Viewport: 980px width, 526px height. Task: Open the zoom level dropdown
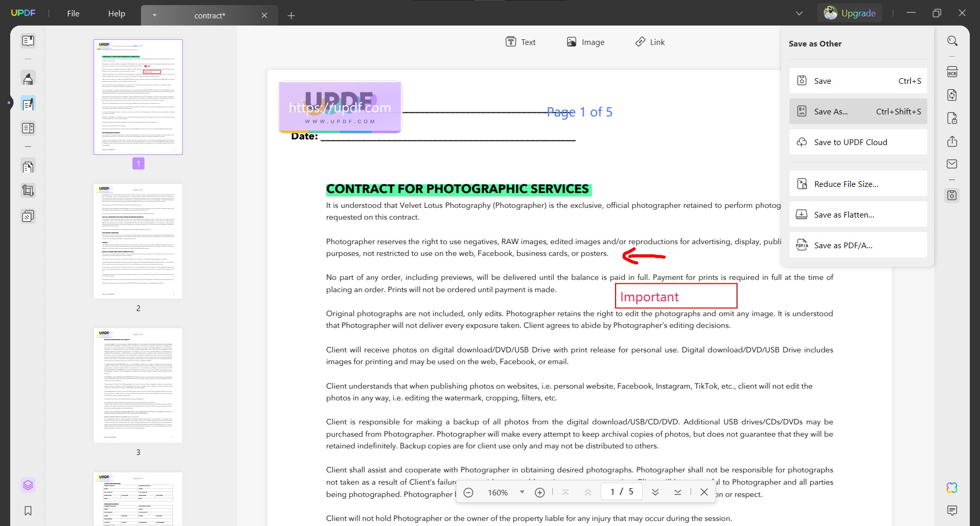pyautogui.click(x=522, y=492)
